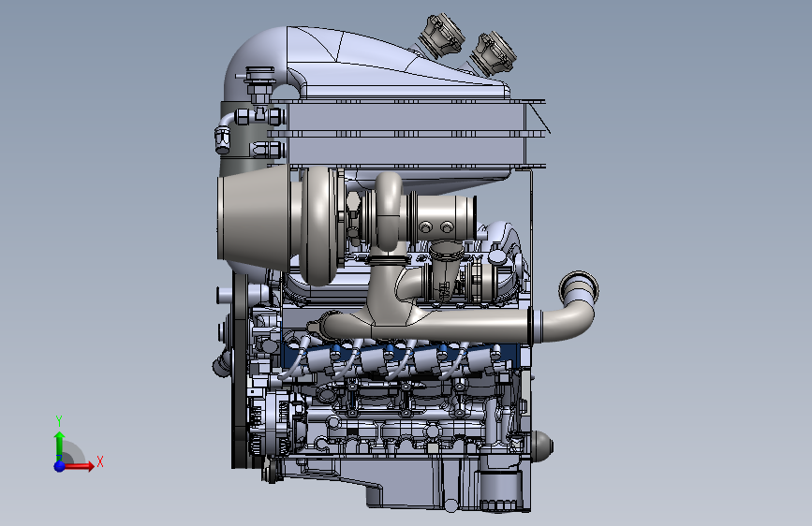Select the domed cap at engine rear

541,446
